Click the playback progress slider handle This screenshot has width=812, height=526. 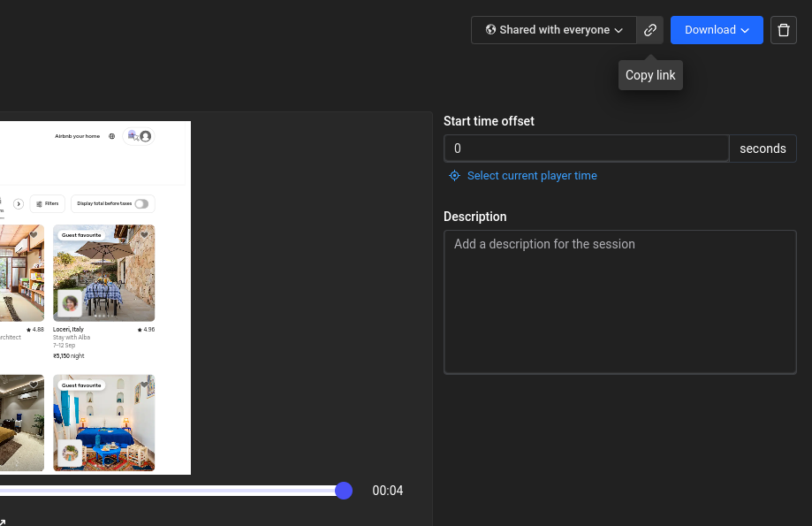(344, 491)
